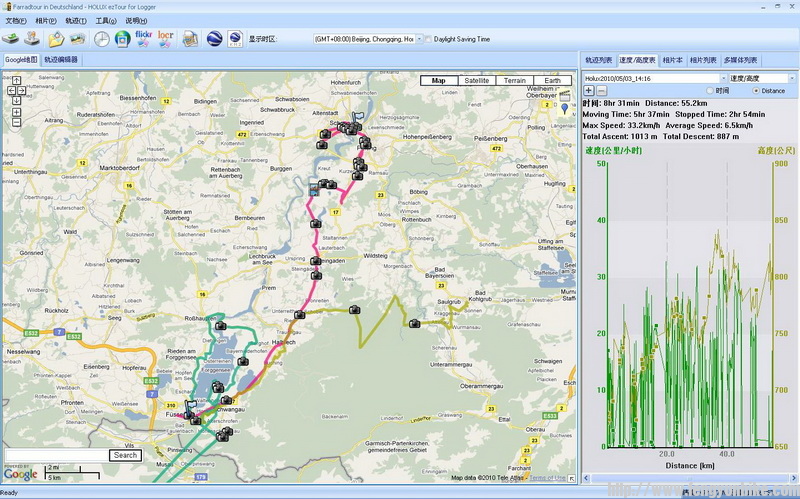Click the chart zoom-in plus button
The image size is (800, 499).
tap(588, 91)
